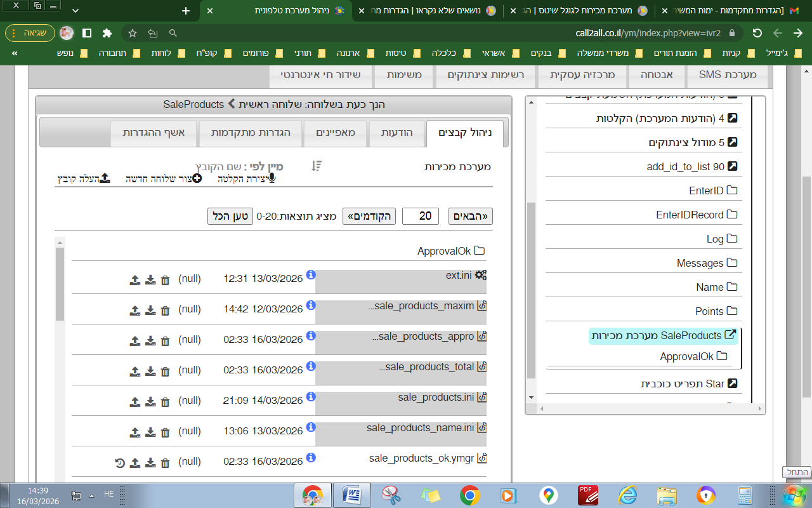Expand the hidden bookmarks overflow chevron

pyautogui.click(x=15, y=53)
